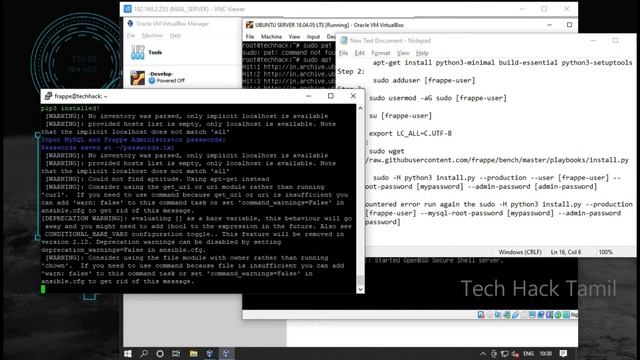
Task: Click 'Step 2:' text in Notepad
Action: pos(351,71)
